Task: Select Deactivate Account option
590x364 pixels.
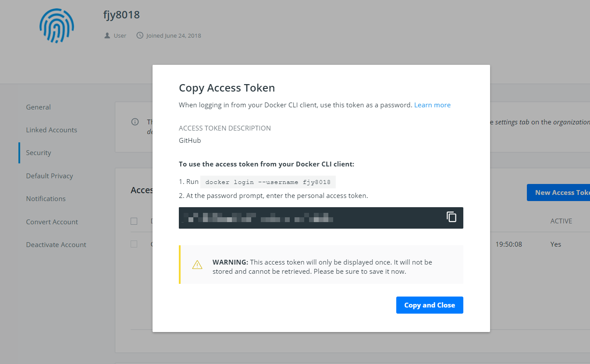Action: point(56,245)
